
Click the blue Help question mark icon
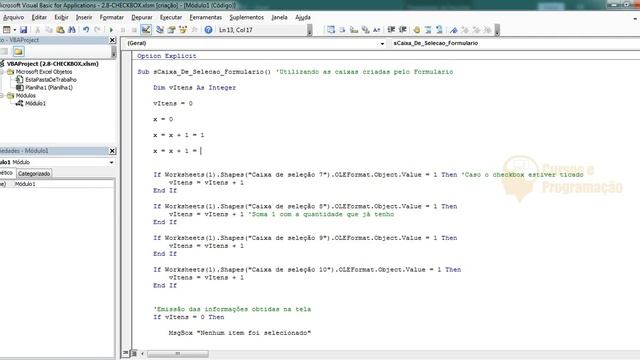pyautogui.click(x=208, y=30)
